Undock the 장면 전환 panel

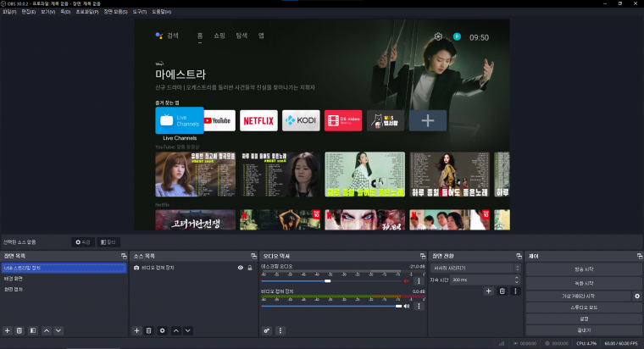tap(519, 256)
